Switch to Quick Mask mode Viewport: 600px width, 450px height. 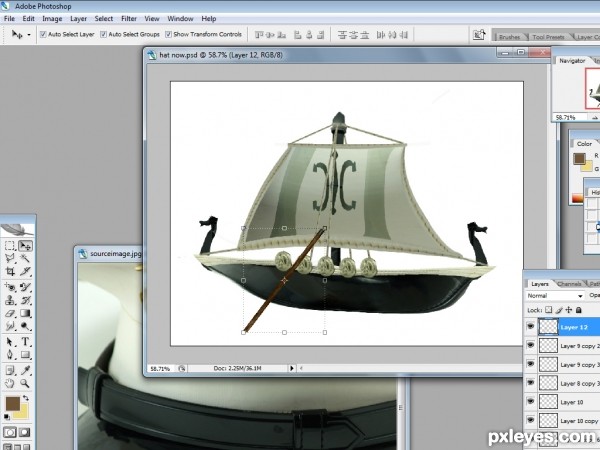pos(25,432)
